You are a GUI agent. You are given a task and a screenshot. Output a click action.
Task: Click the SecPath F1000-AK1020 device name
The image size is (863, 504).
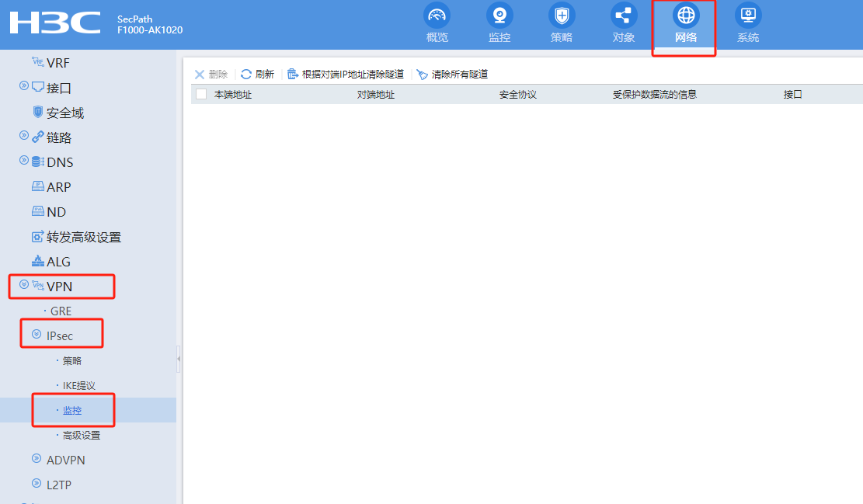pos(150,24)
